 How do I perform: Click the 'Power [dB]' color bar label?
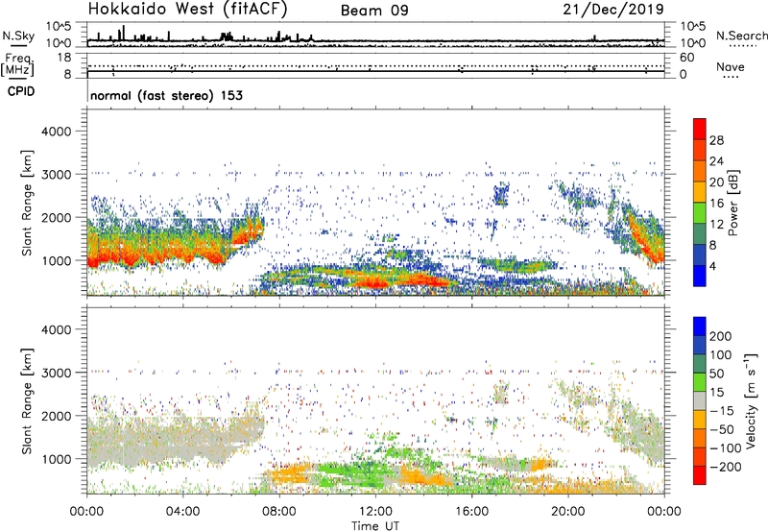pyautogui.click(x=733, y=203)
